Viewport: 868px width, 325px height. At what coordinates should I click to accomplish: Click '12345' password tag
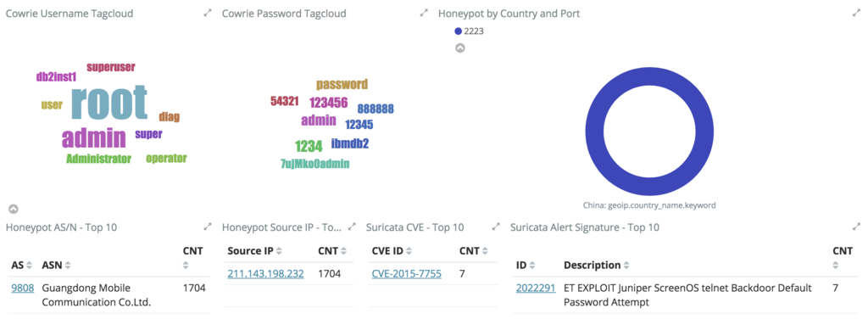tap(359, 125)
